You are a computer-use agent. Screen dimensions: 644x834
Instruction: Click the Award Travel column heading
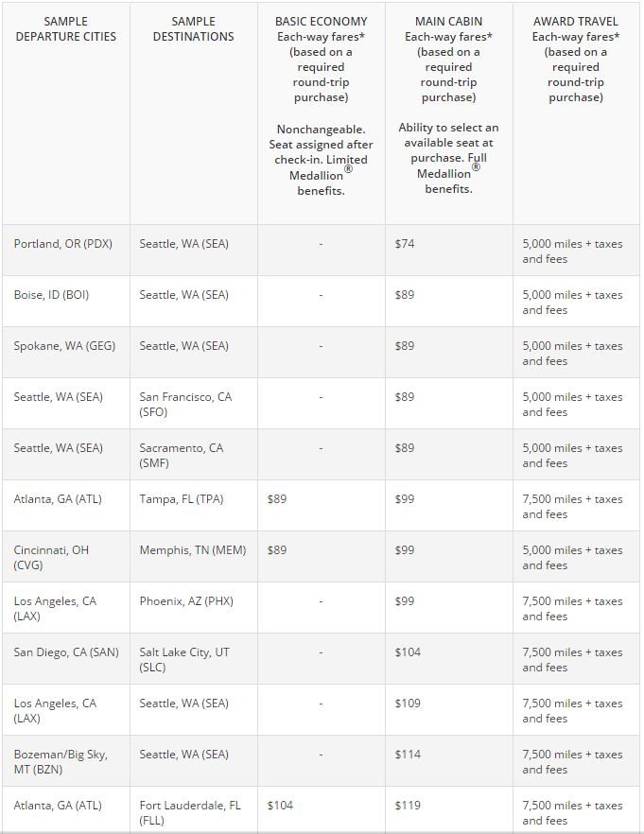click(575, 20)
